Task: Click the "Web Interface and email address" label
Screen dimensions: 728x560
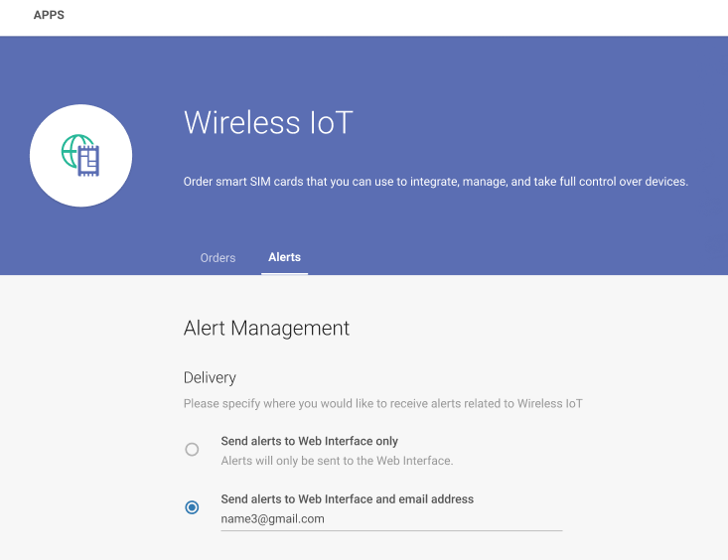Action: (347, 499)
